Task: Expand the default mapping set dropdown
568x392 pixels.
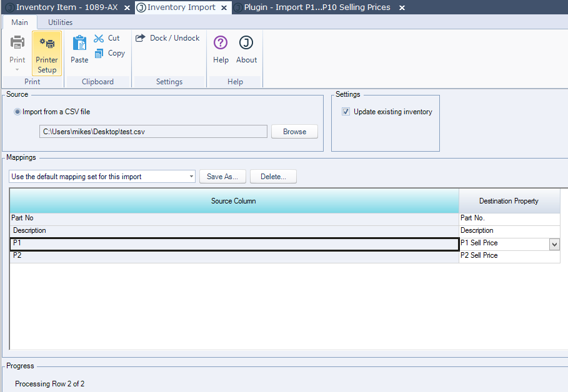Action: click(191, 177)
